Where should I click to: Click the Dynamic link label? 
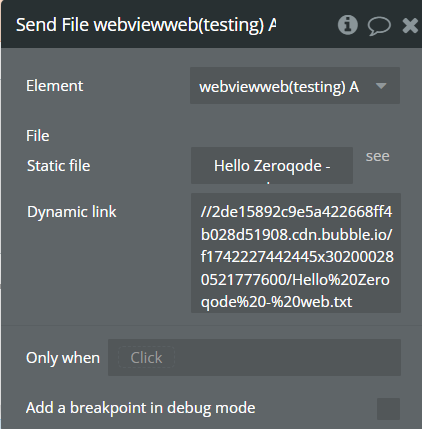(72, 212)
